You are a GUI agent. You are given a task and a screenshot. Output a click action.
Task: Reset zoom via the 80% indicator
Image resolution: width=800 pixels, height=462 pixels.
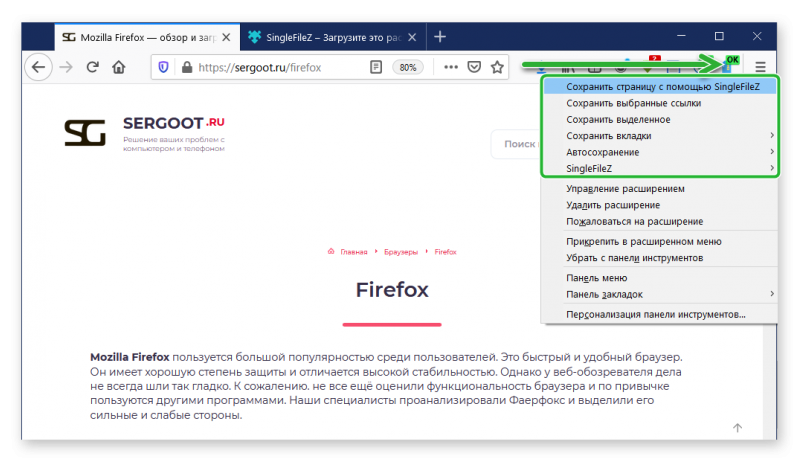pyautogui.click(x=408, y=67)
